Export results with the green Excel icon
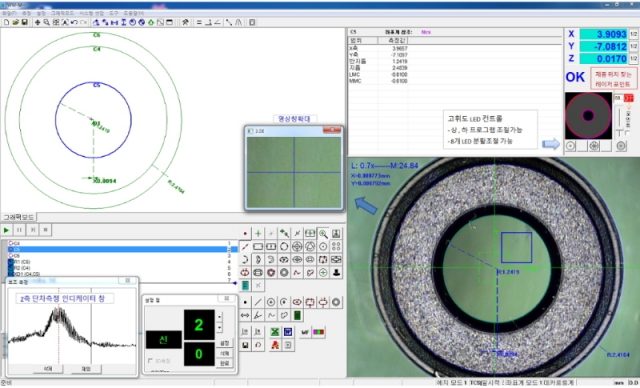Viewport: 640px width, 388px height. [x=275, y=332]
